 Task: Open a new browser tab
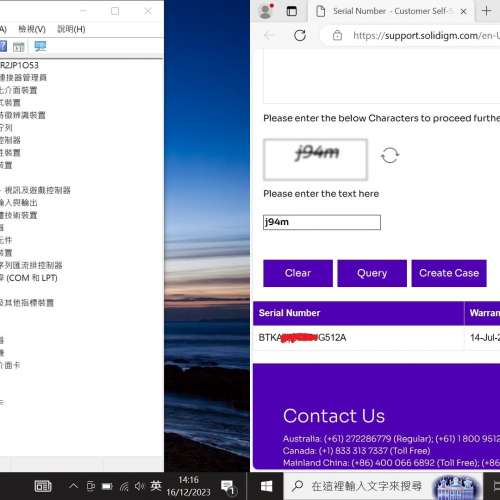486,11
